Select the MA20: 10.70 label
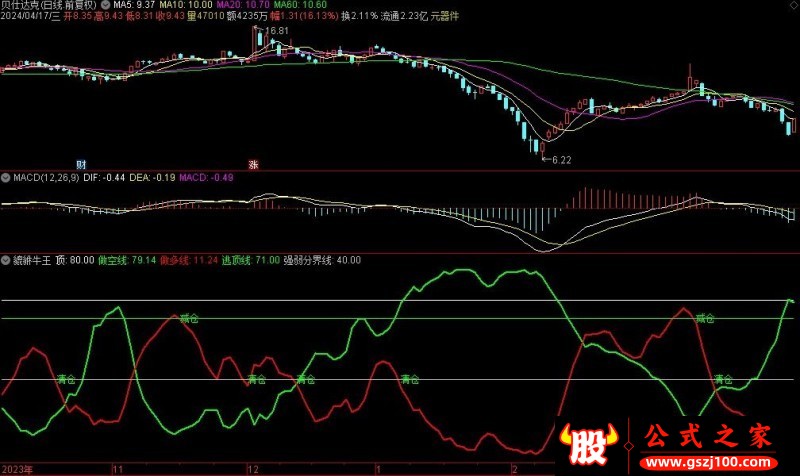The width and height of the screenshot is (800, 476). click(x=243, y=5)
